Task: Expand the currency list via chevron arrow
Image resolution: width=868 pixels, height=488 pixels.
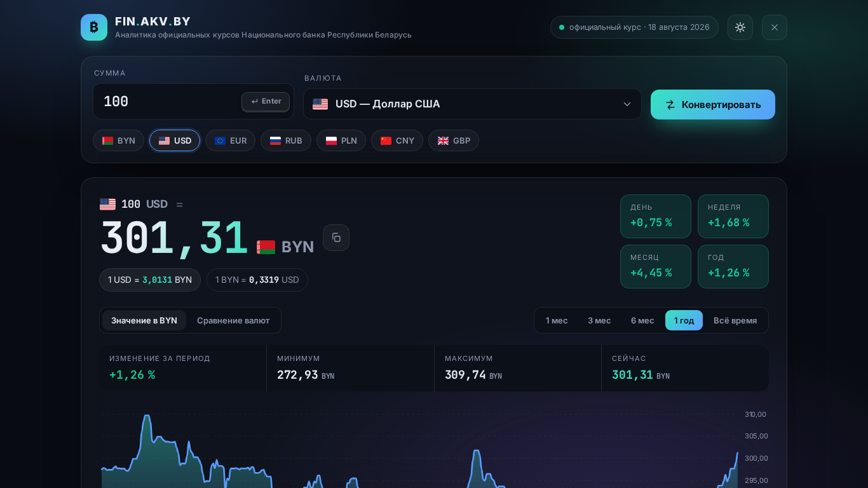Action: [x=627, y=104]
